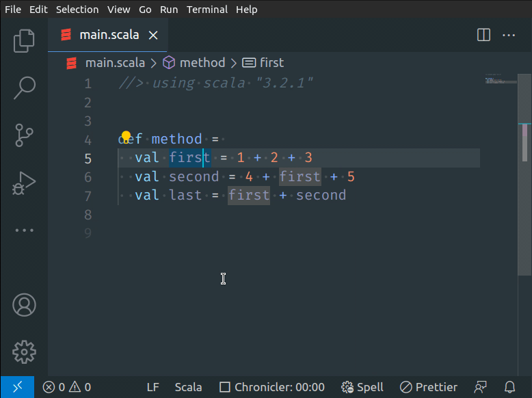Open the Selection menu
The image size is (532, 398).
pos(77,10)
